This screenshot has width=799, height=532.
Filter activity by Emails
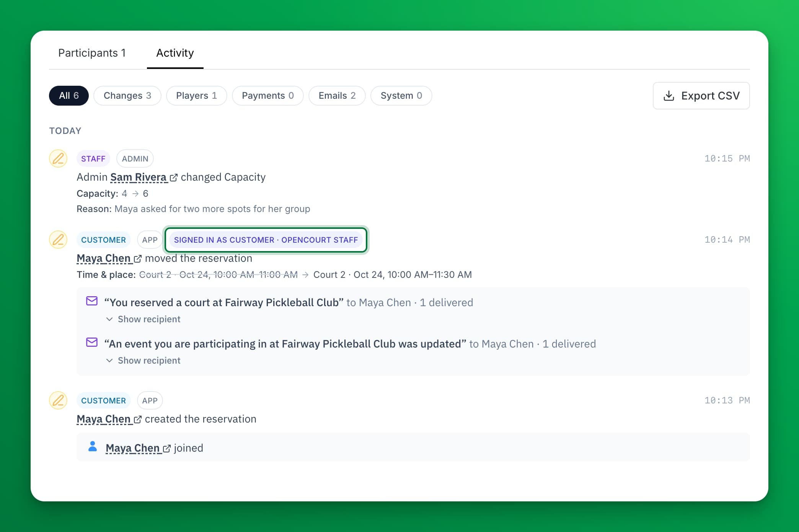click(337, 96)
